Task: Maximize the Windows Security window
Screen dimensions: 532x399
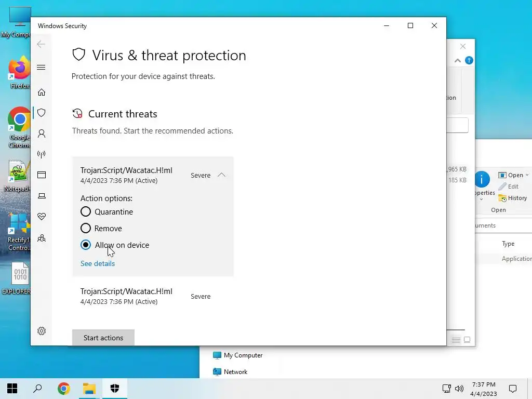Action: pyautogui.click(x=410, y=25)
